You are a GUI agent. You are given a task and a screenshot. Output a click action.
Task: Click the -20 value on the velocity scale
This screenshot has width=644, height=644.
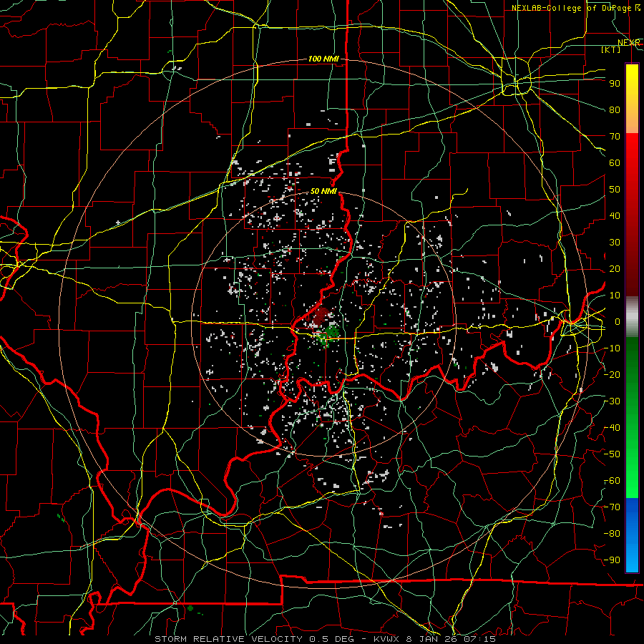point(613,374)
